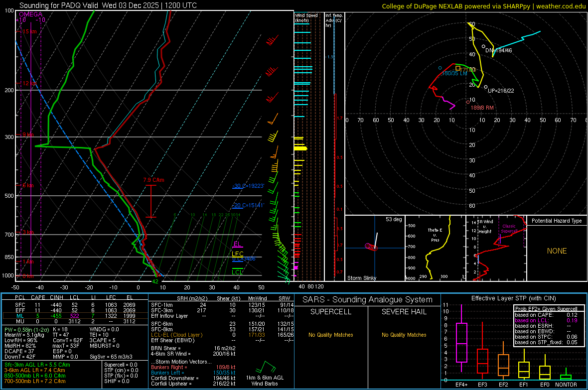
Task: Click the SARS - Sounding Analogue System heading
Action: click(x=367, y=300)
